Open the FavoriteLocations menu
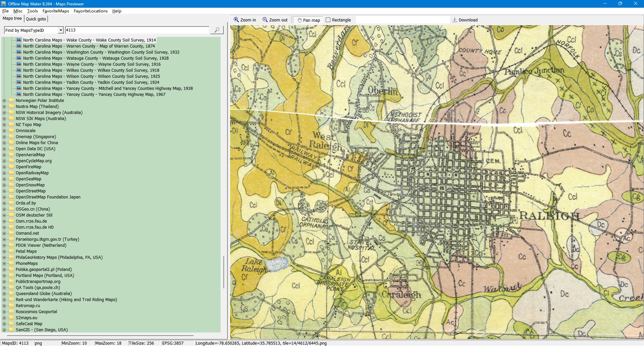The height and width of the screenshot is (346, 644). tap(91, 11)
